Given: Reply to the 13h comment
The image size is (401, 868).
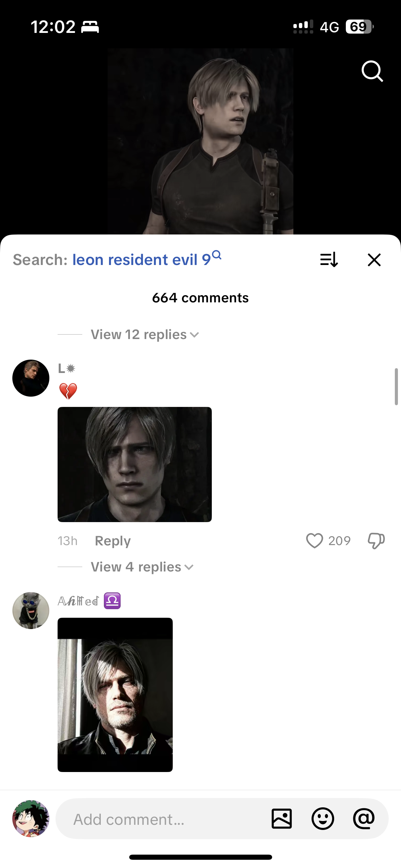Looking at the screenshot, I should pyautogui.click(x=113, y=541).
